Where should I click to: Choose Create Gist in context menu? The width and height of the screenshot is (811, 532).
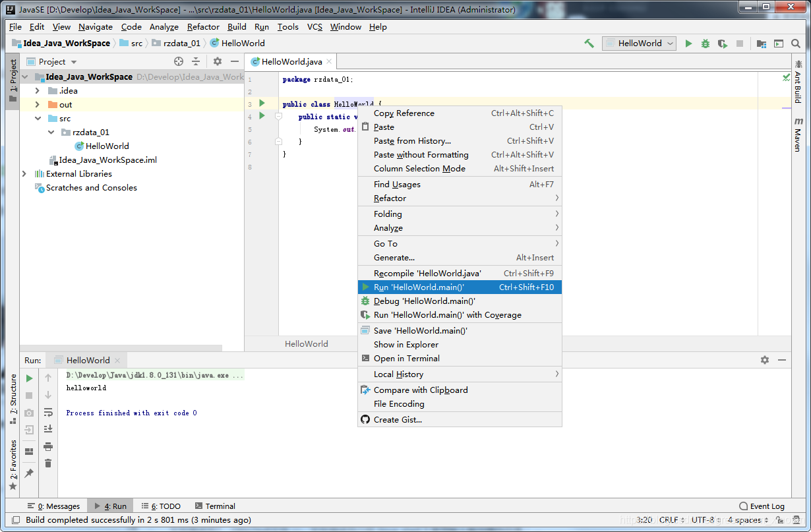pyautogui.click(x=460, y=419)
